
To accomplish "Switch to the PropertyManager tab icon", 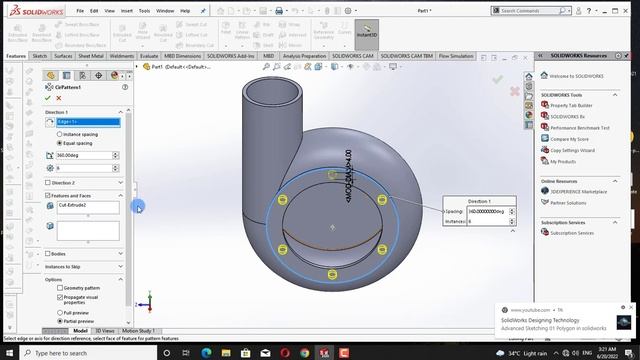I will [x=67, y=76].
